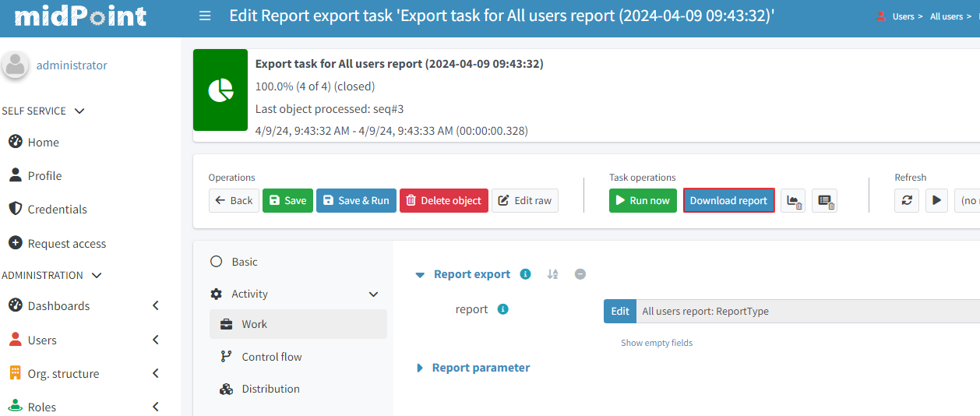Click the Download report button
The height and width of the screenshot is (416, 980).
[x=728, y=201]
